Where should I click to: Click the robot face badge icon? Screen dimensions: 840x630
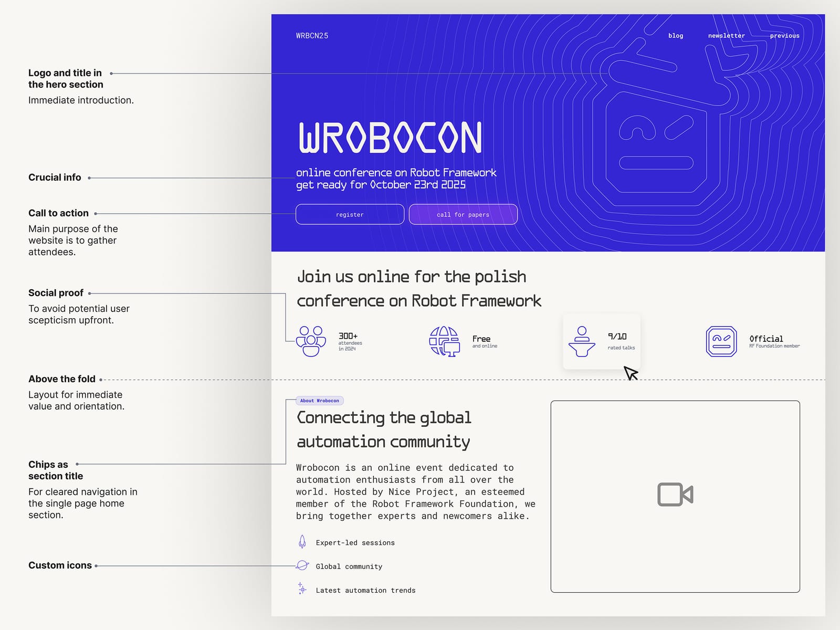[x=721, y=341]
